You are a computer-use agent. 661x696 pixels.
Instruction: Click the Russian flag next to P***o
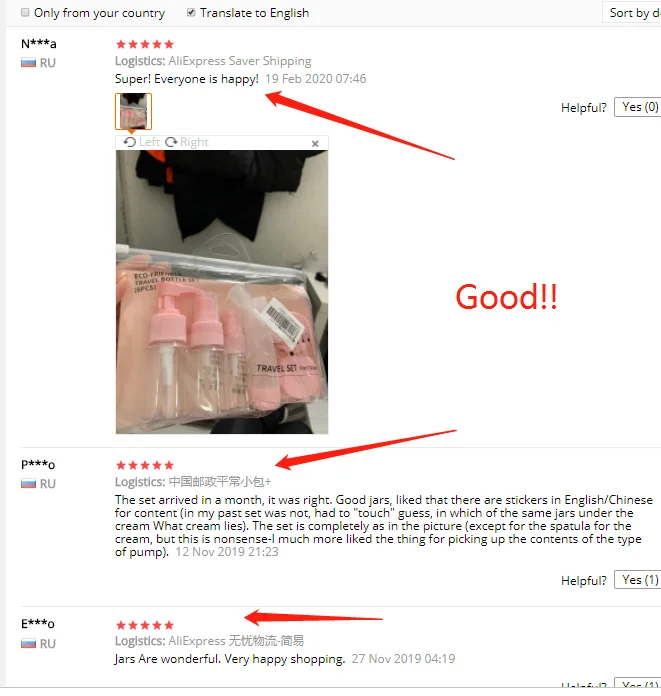[x=28, y=483]
